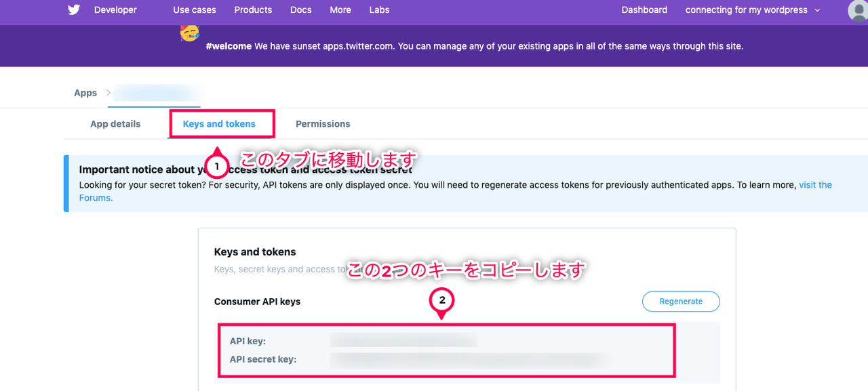Click the 'API secret key:' label
The height and width of the screenshot is (391, 868).
pos(263,359)
